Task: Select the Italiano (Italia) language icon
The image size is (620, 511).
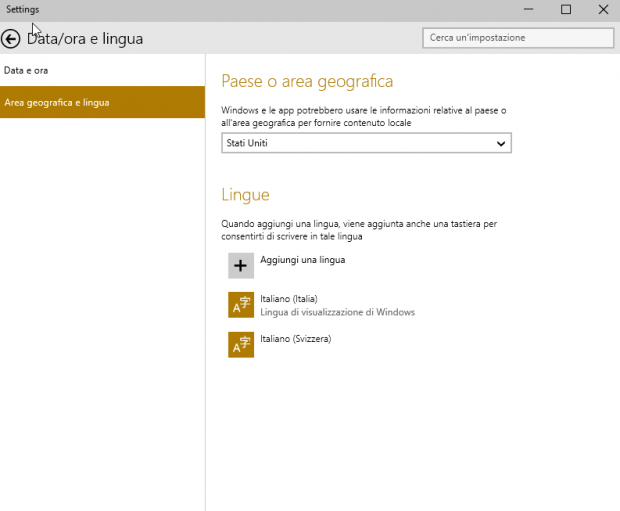Action: tap(240, 305)
